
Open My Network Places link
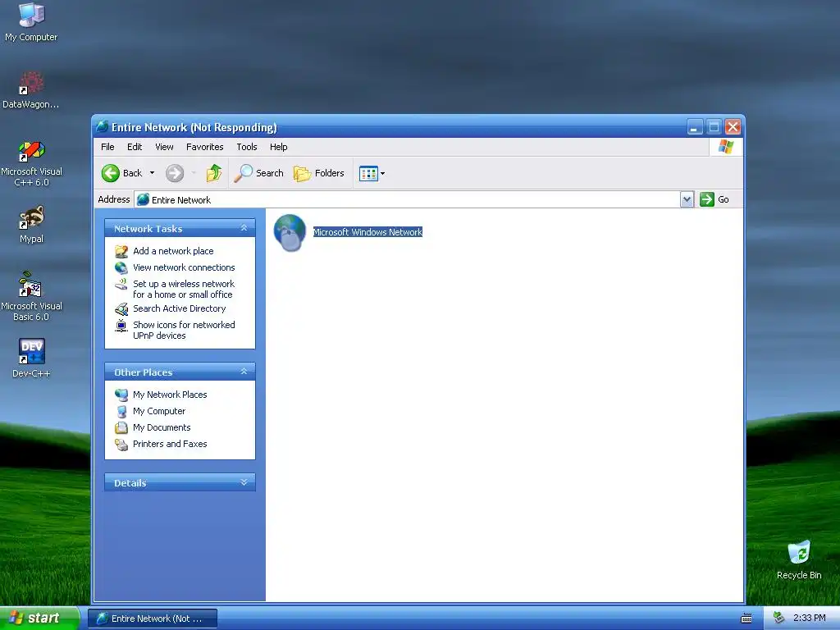170,395
